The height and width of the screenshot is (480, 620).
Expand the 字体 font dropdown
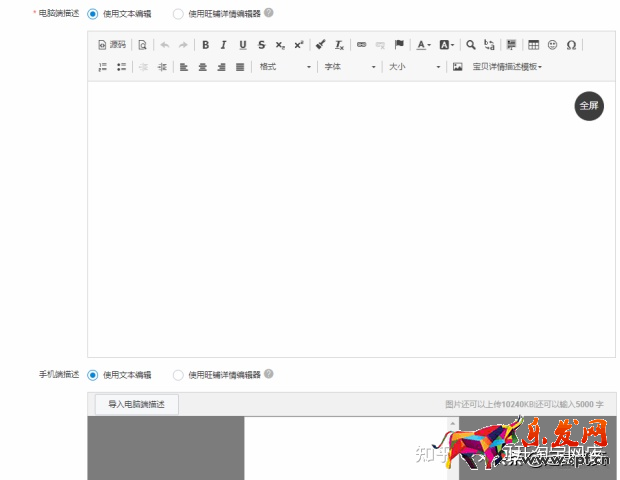click(349, 67)
